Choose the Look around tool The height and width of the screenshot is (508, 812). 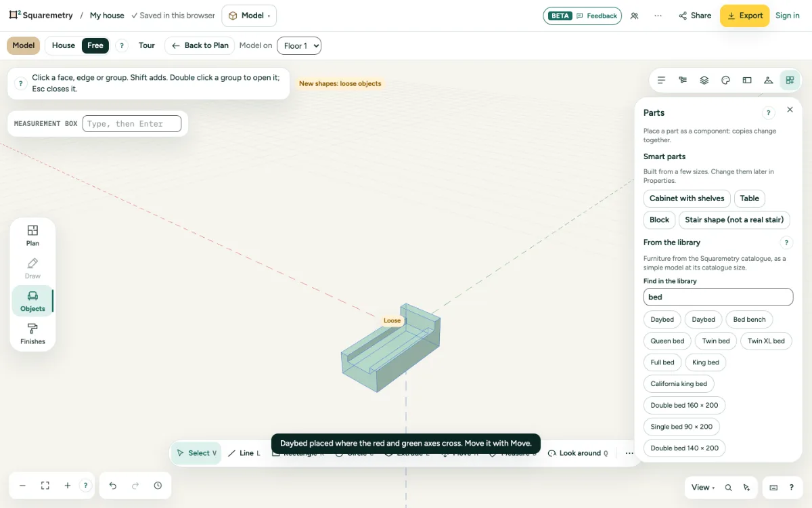click(x=578, y=453)
